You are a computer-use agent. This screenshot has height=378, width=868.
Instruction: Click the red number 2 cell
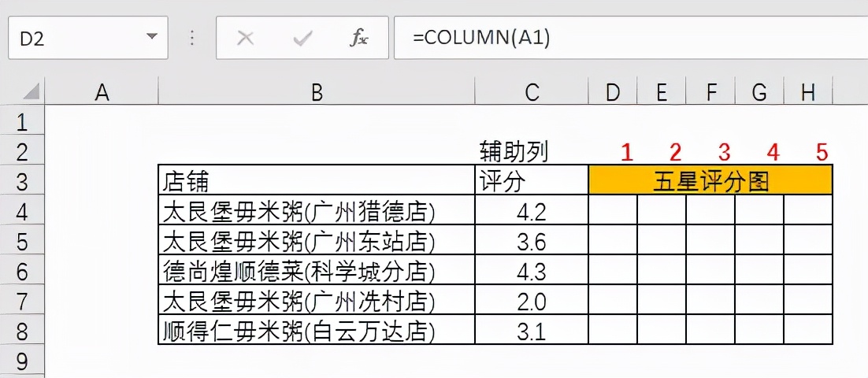click(661, 150)
